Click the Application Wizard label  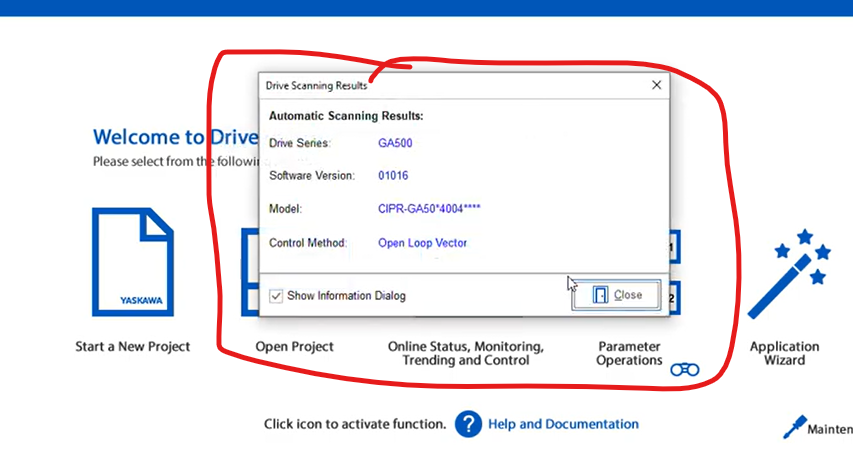pyautogui.click(x=784, y=353)
